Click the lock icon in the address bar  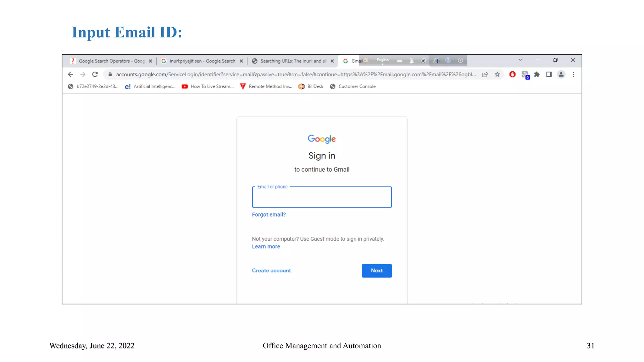tap(110, 74)
